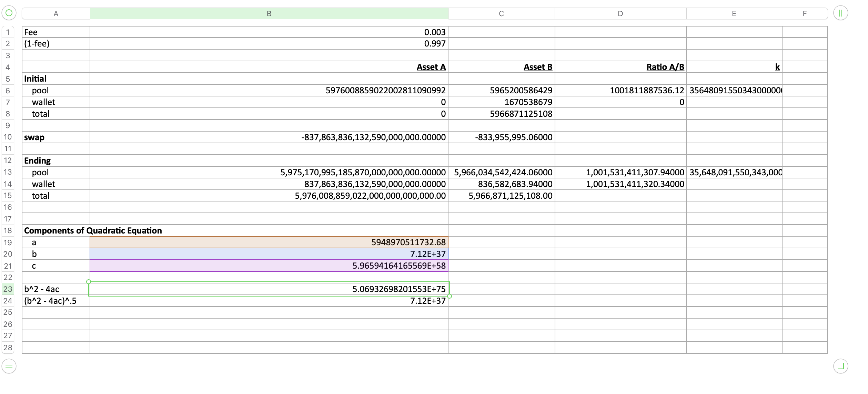Click the purple-highlighted cell for coefficient c

269,266
